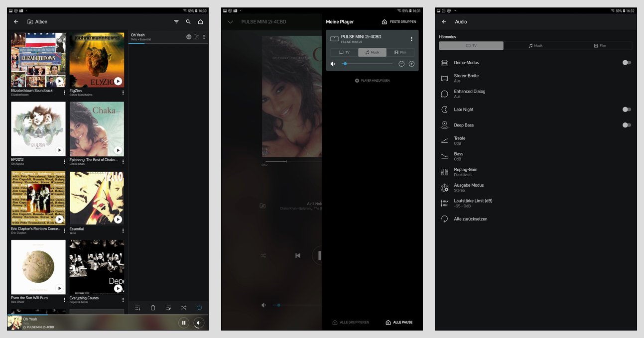Open the Enhanced Dialog setting
The width and height of the screenshot is (644, 338).
(x=535, y=94)
